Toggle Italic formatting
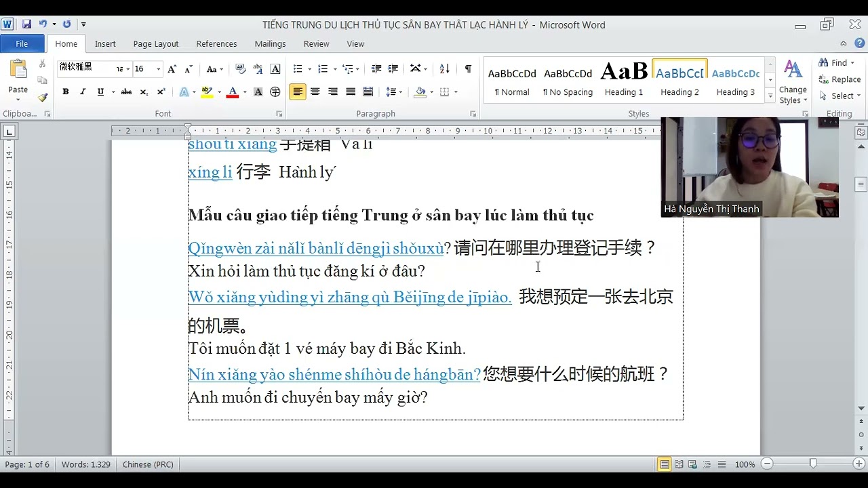The image size is (868, 488). coord(83,92)
